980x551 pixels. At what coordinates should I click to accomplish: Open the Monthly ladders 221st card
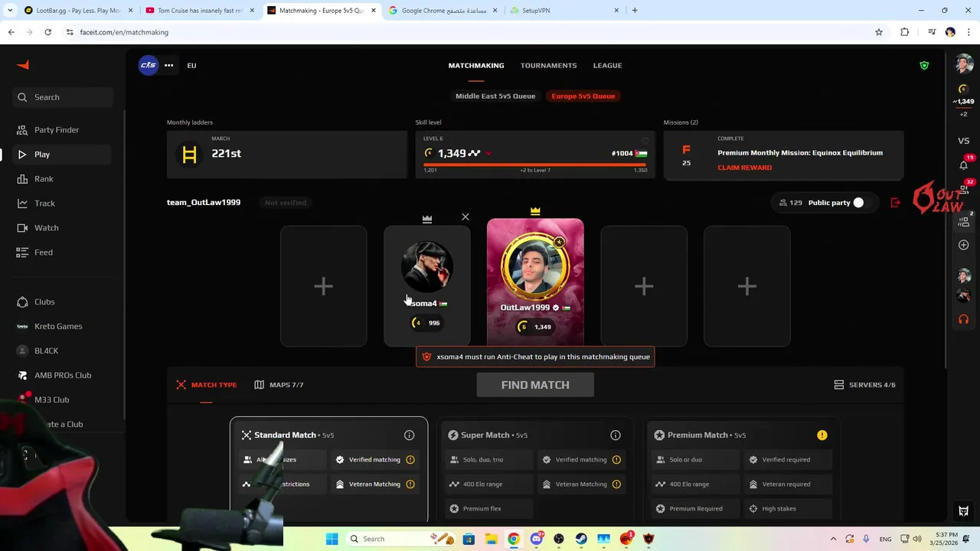pyautogui.click(x=287, y=155)
